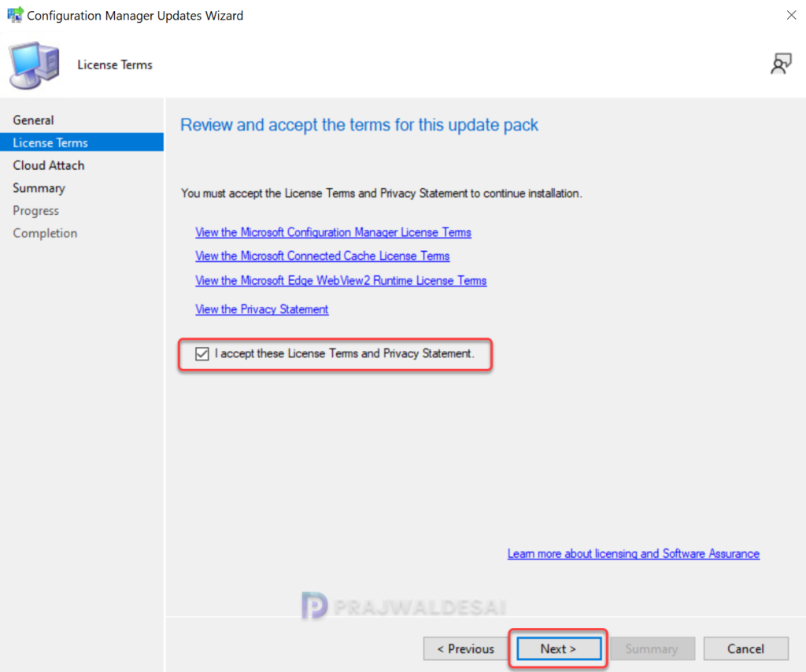This screenshot has height=672, width=806.
Task: Open Learn more about licensing and Software Assurance
Action: point(634,553)
